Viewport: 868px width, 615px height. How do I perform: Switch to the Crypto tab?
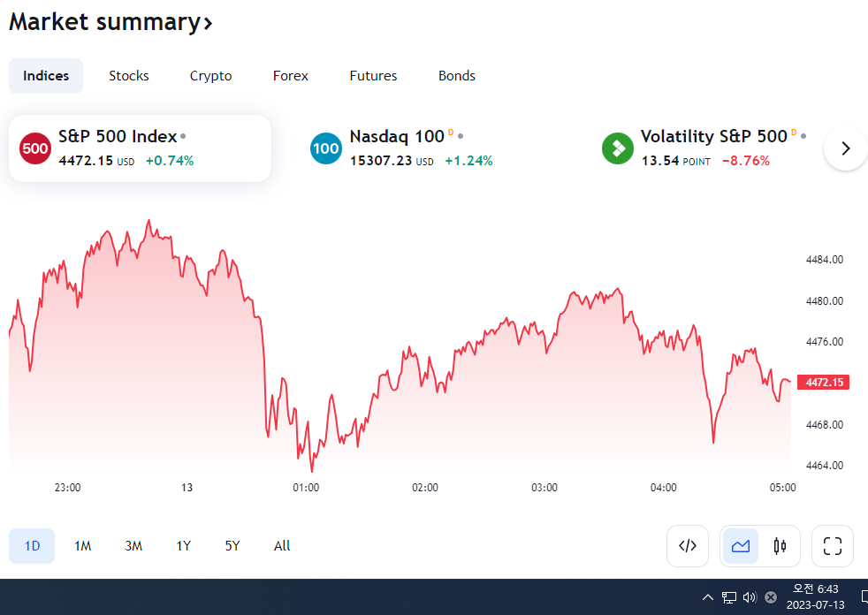tap(210, 76)
